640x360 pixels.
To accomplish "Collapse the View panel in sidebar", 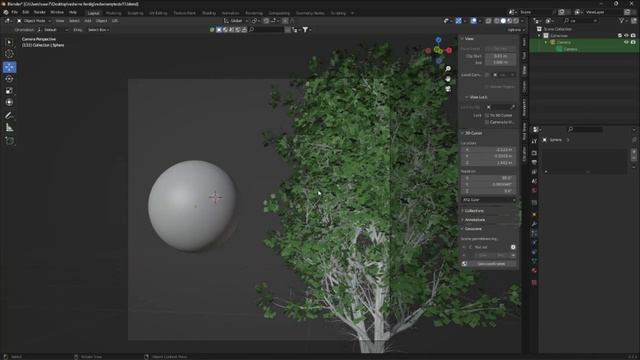I will [x=468, y=38].
